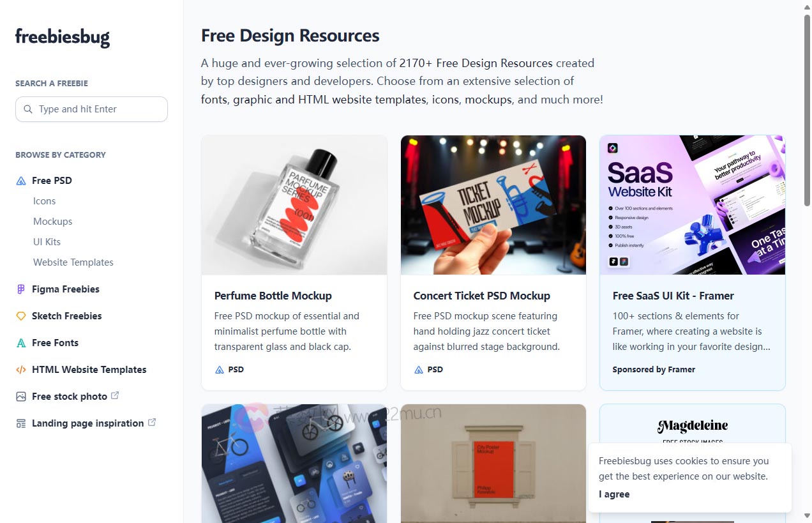Focus the Type and hit Enter search field

click(x=91, y=109)
